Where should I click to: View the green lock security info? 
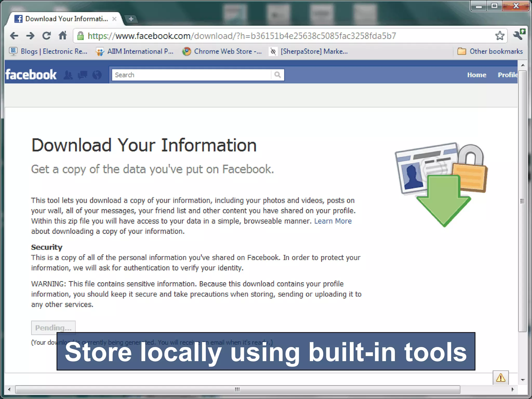tap(81, 36)
